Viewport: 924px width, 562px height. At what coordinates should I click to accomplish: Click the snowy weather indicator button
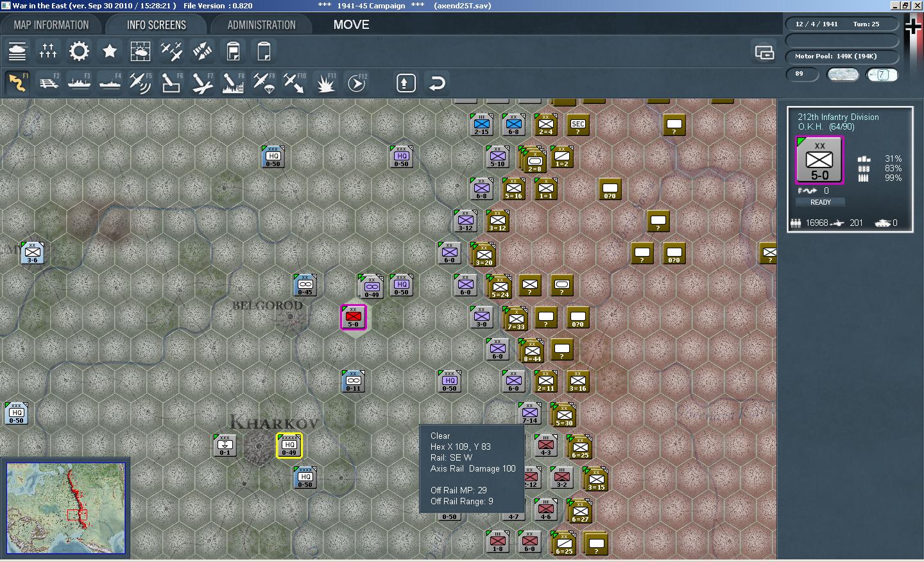tap(843, 74)
